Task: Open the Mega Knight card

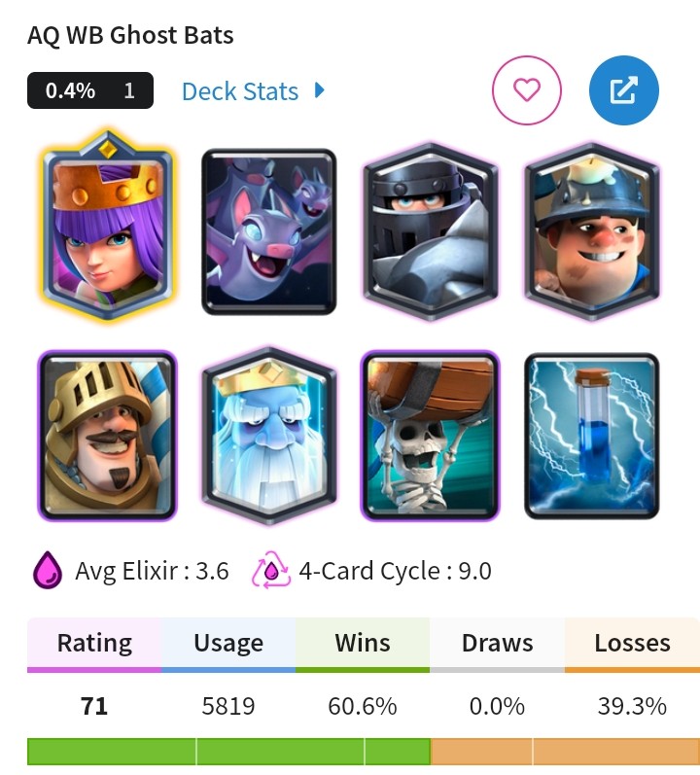Action: click(x=431, y=231)
